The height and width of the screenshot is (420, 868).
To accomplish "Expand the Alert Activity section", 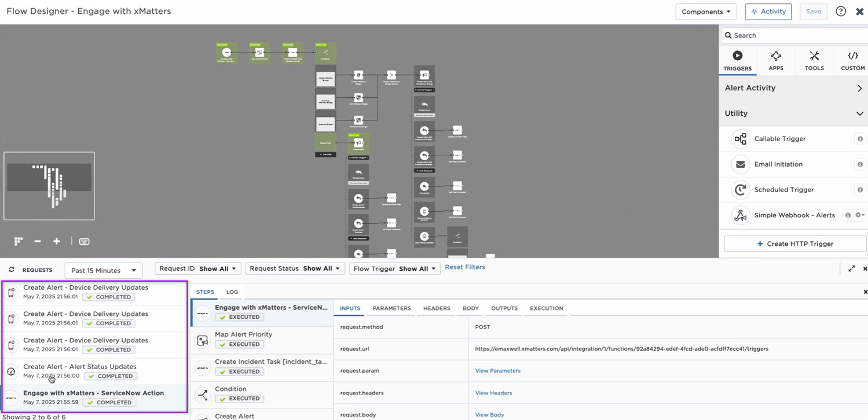I will point(793,88).
